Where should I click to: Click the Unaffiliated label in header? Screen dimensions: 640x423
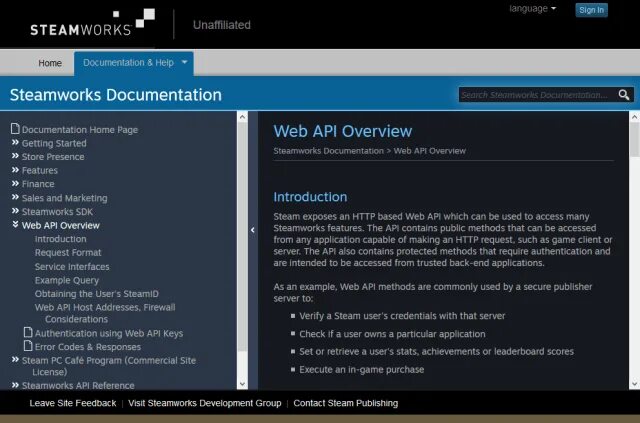pos(222,25)
